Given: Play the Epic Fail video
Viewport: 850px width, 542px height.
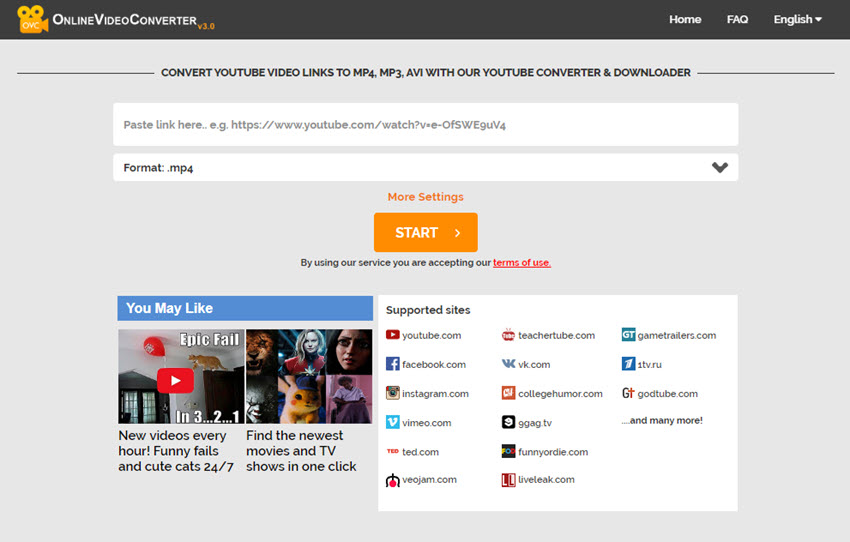Looking at the screenshot, I should click(x=175, y=380).
